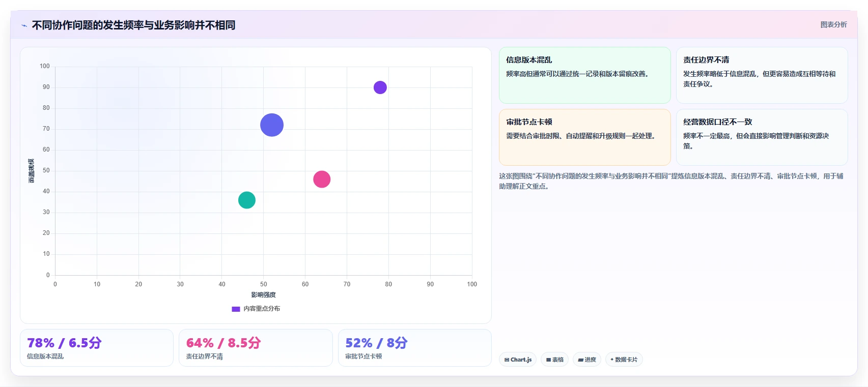Screen dimensions: 868x387
Task: Click the 78% / 6.5分 stat card
Action: (x=97, y=348)
